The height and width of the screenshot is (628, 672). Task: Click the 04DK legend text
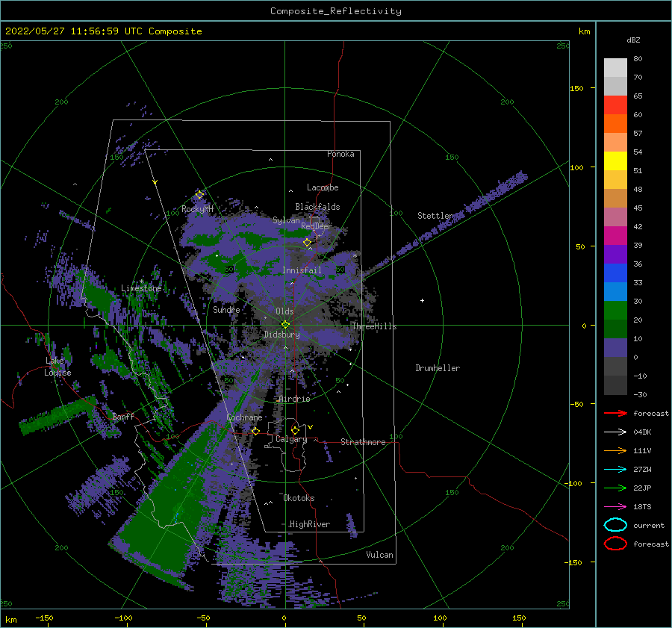pyautogui.click(x=642, y=432)
